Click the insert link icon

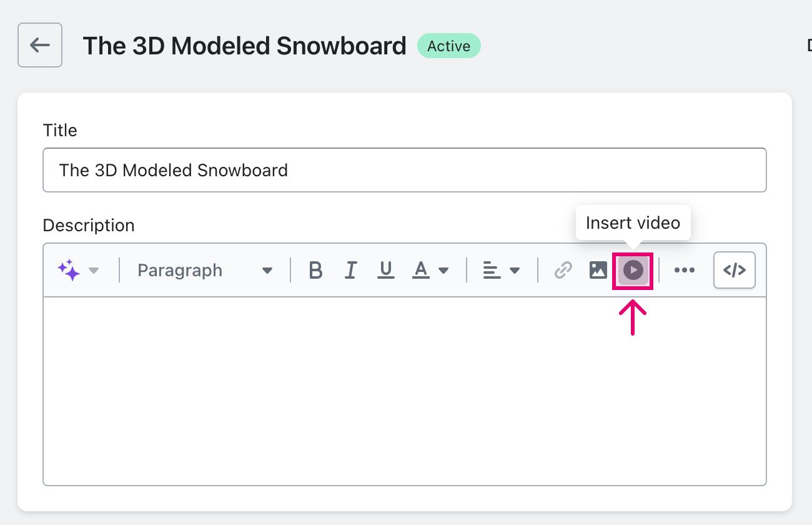563,270
